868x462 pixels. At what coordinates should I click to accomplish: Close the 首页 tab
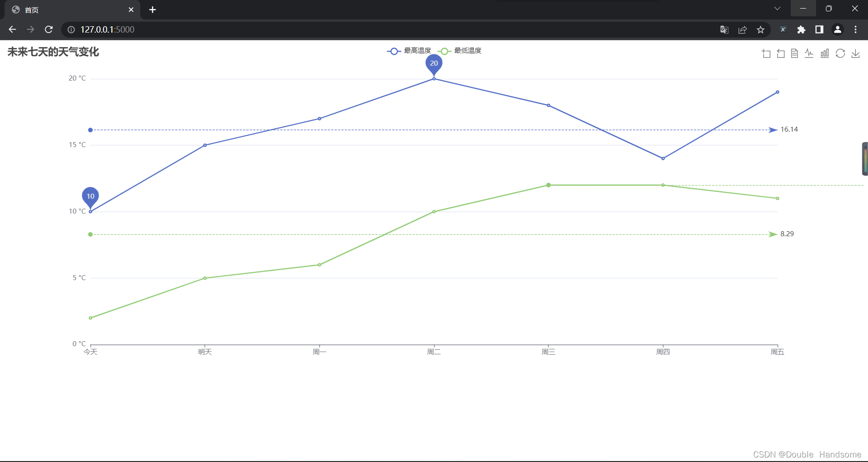(x=131, y=10)
